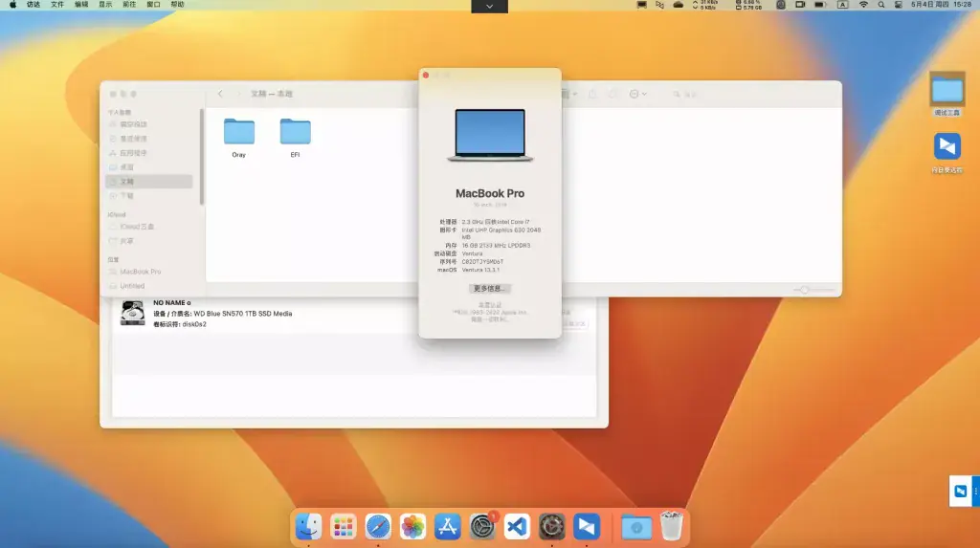This screenshot has width=980, height=548.
Task: Click the screen mirroring icon in menu bar
Action: point(800,5)
